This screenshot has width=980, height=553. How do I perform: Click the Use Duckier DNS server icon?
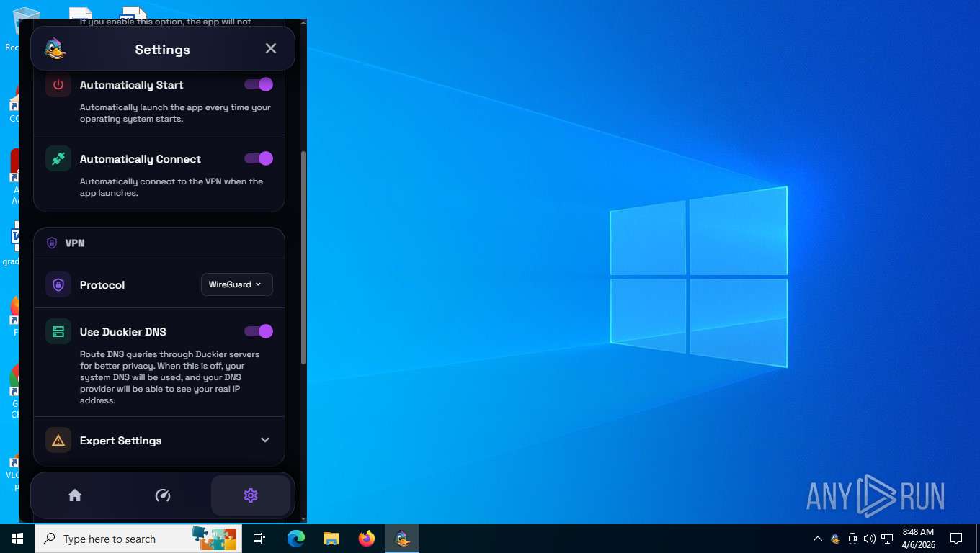58,332
